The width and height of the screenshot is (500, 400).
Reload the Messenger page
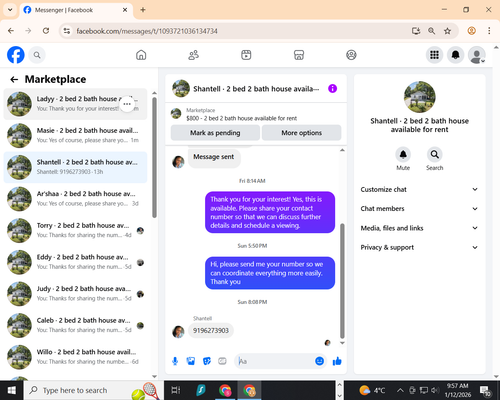46,31
